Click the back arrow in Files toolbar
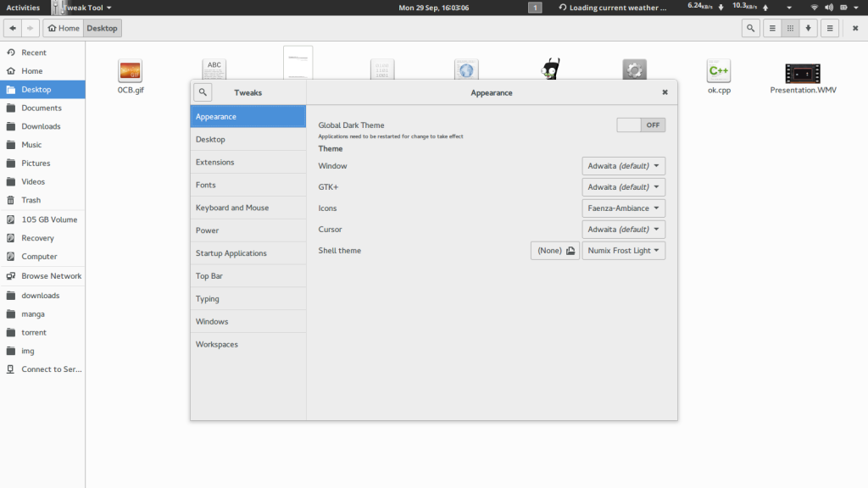Viewport: 868px width, 488px height. [x=13, y=28]
